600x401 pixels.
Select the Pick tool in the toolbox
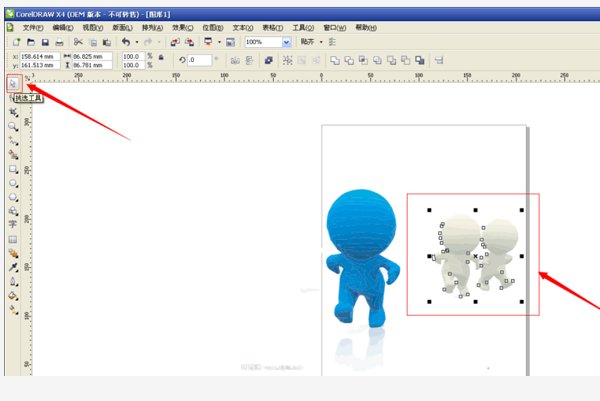coord(13,83)
